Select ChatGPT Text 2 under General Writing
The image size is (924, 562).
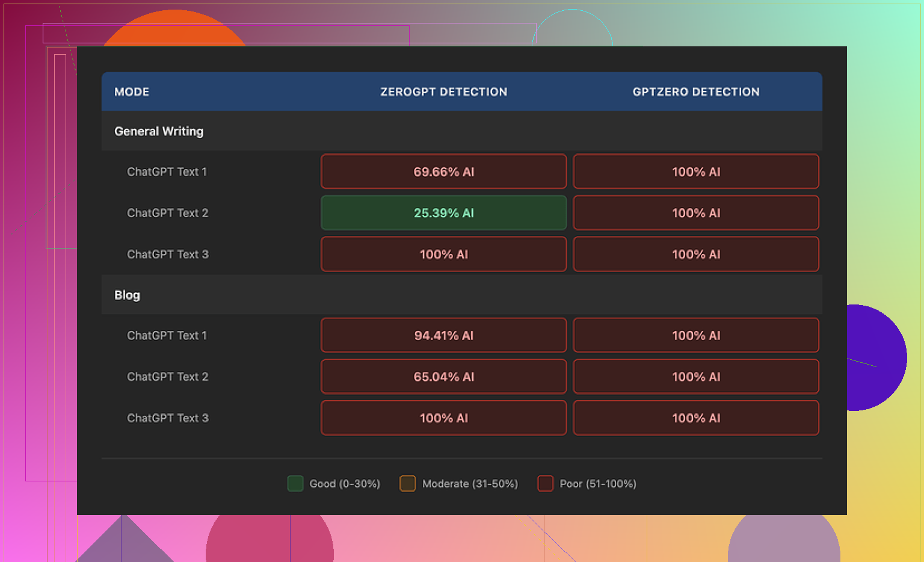click(167, 213)
